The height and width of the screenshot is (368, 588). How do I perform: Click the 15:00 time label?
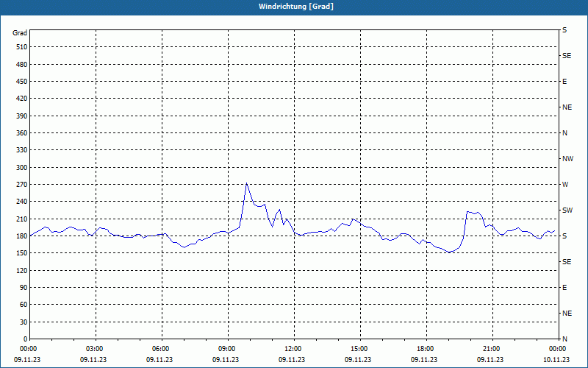pyautogui.click(x=358, y=349)
